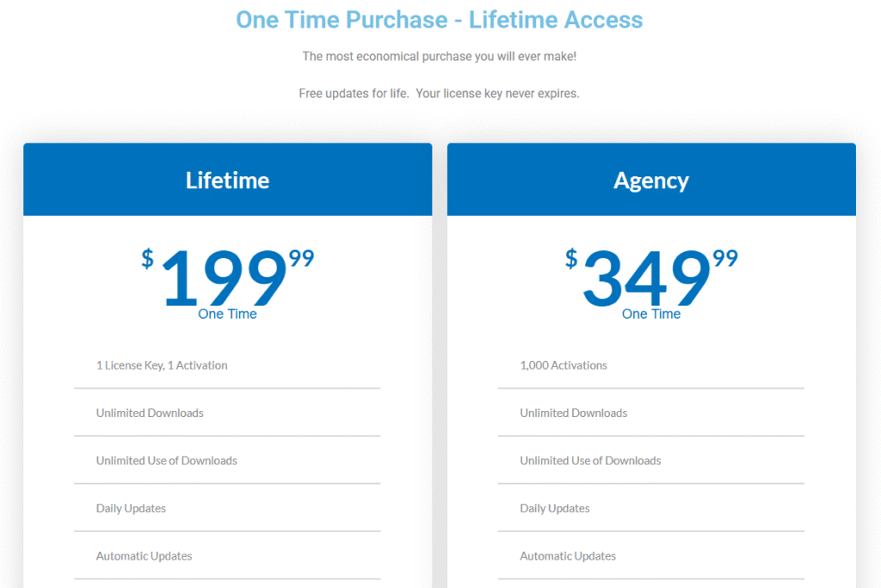Select the $349.99 Agency price
The image size is (881, 588).
pos(651,277)
